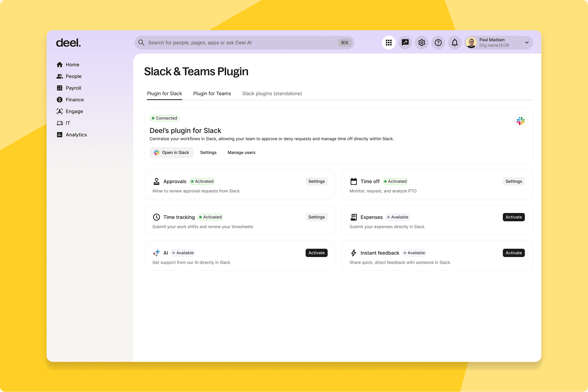The image size is (588, 392).
Task: Open Approvals Settings
Action: coord(316,181)
